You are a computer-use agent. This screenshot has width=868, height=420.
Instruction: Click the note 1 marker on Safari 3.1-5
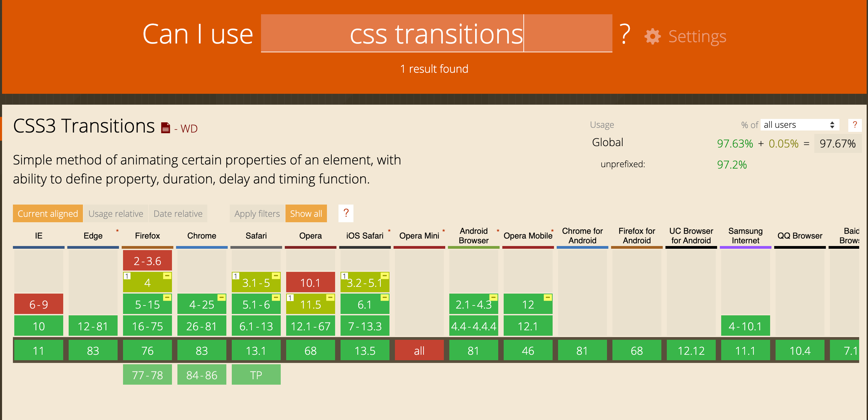[x=236, y=276]
